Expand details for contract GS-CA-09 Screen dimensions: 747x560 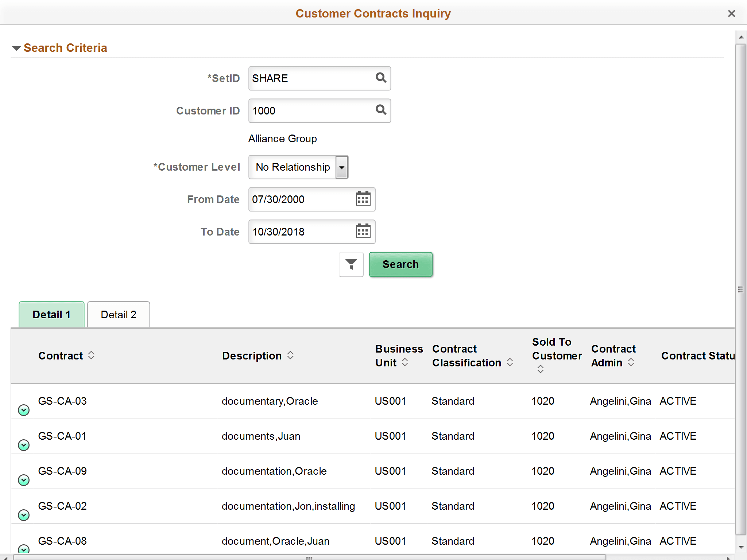[23, 479]
